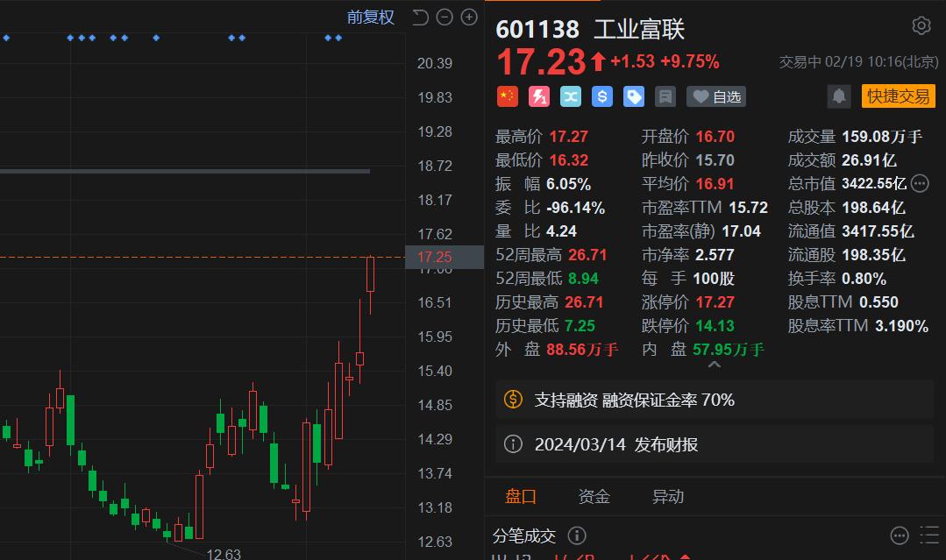
Task: Set a price alert with bell icon
Action: tap(839, 96)
